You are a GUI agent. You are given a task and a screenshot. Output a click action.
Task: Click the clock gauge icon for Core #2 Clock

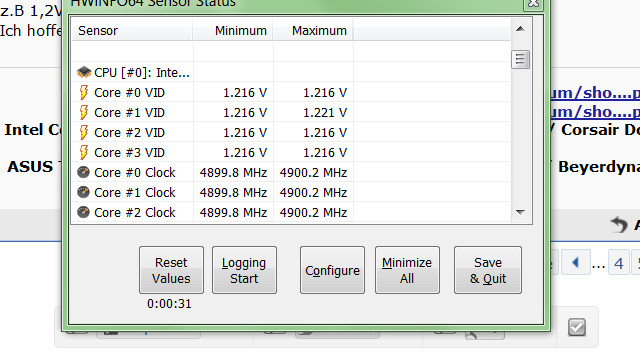click(x=83, y=212)
